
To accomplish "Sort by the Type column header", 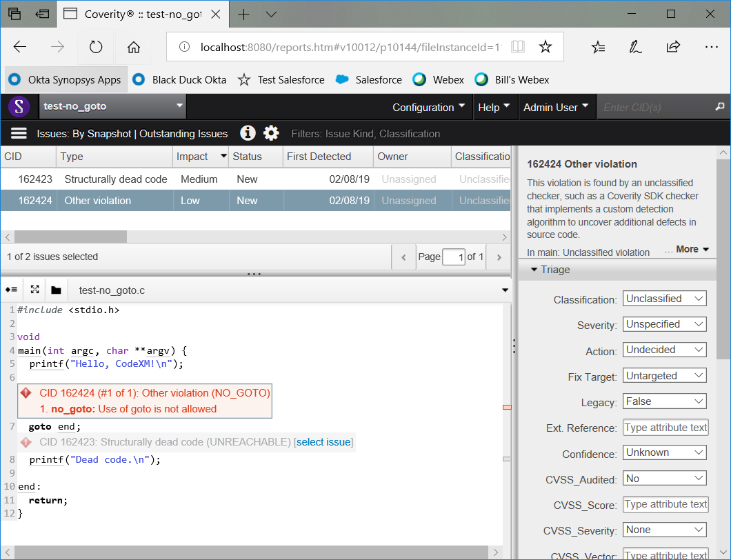I will [x=114, y=157].
